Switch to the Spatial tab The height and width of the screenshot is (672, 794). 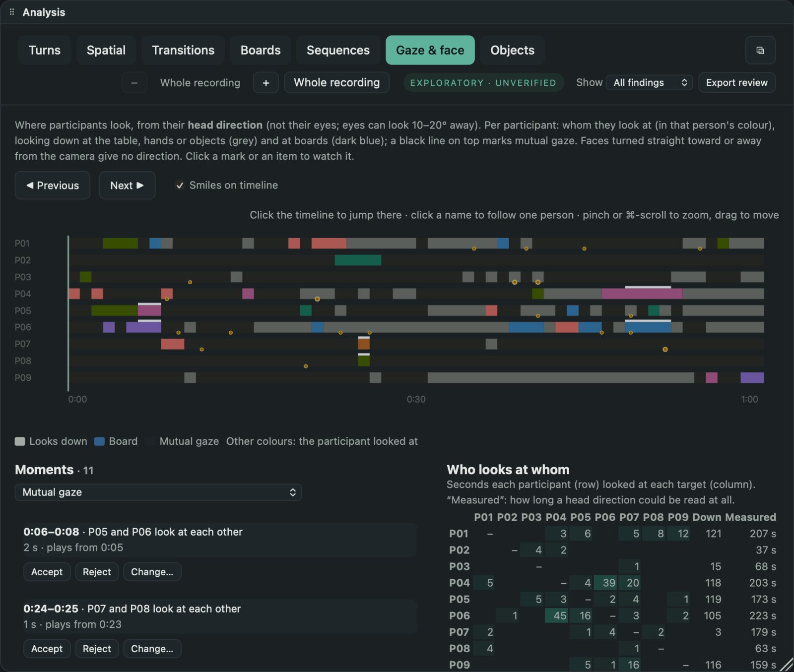point(106,50)
